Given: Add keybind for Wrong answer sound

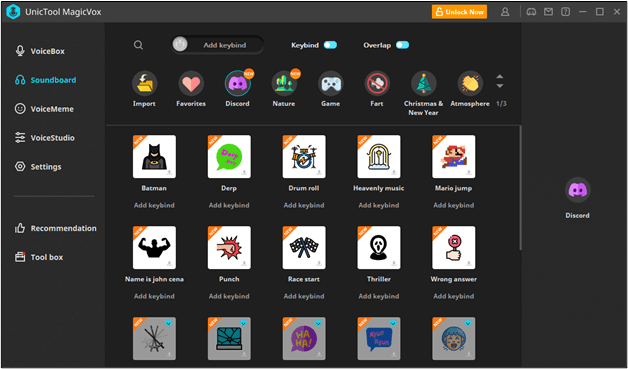Looking at the screenshot, I should pos(454,296).
